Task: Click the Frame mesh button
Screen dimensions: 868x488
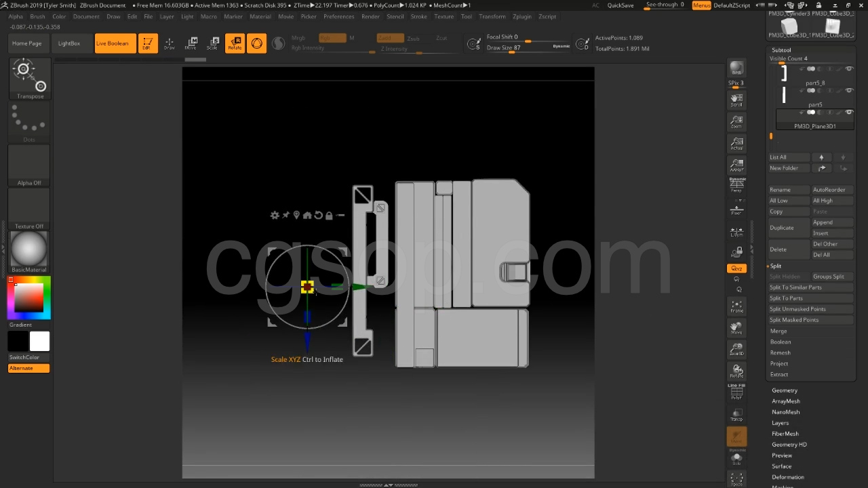Action: 736,306
